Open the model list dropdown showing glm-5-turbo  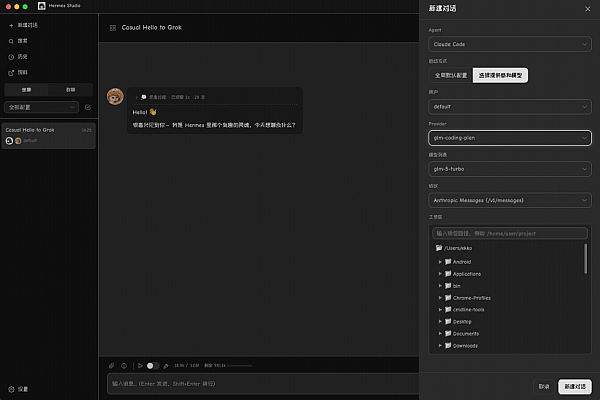click(510, 169)
